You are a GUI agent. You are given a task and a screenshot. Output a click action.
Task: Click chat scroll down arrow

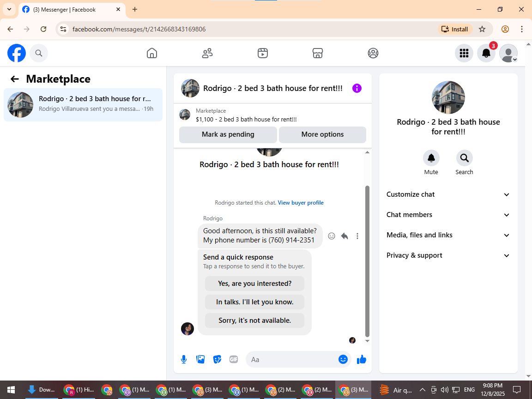click(x=367, y=341)
